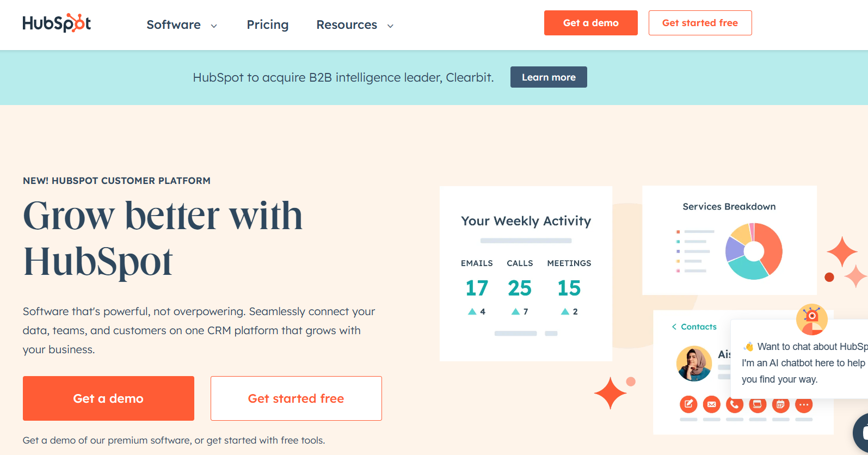Open the schedule meeting calendar icon
The height and width of the screenshot is (455, 868).
(780, 404)
